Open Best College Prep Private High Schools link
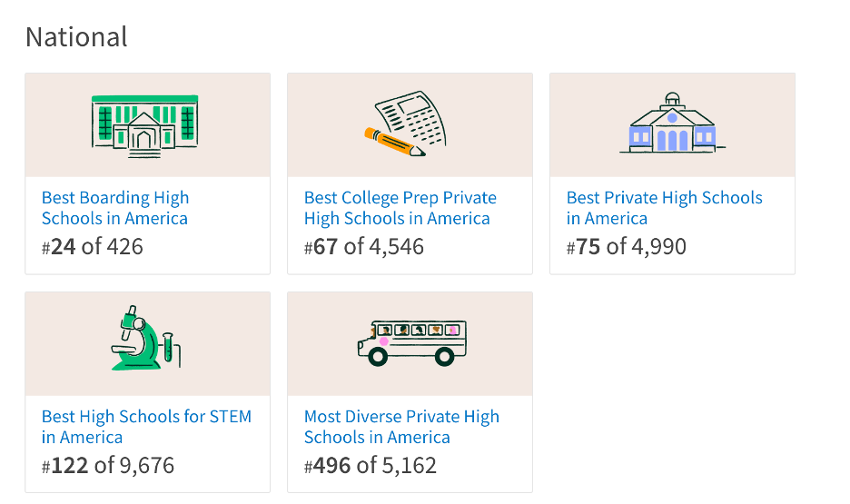 coord(400,208)
